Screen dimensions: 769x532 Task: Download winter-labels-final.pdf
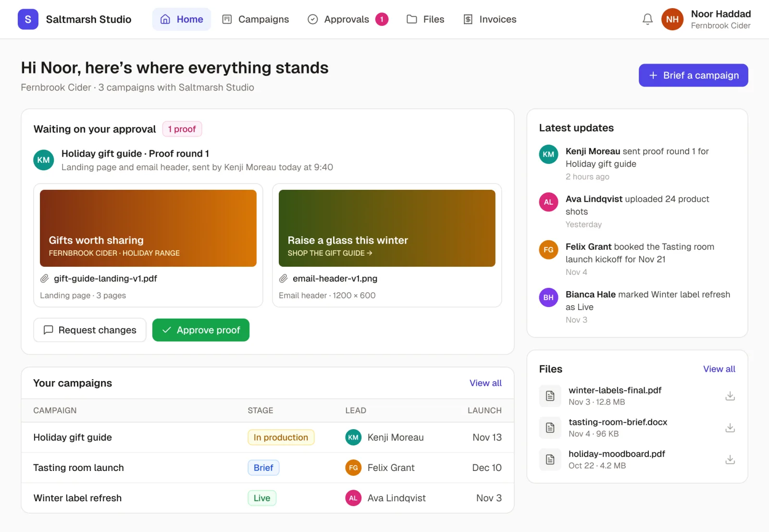pos(730,396)
